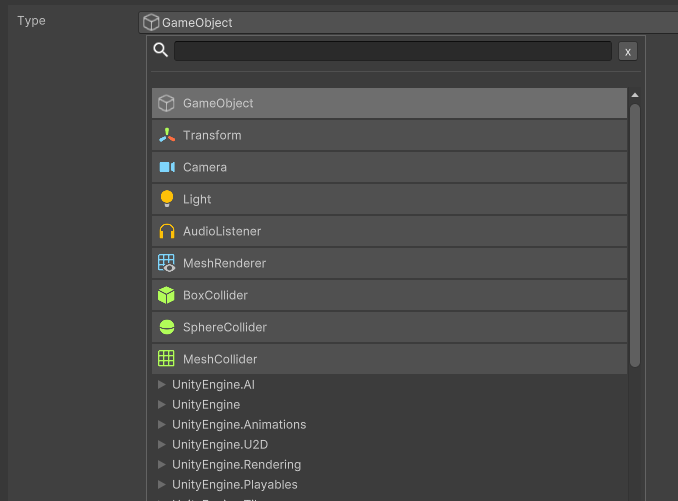Expand the UnityEngine.Playables namespace

162,485
